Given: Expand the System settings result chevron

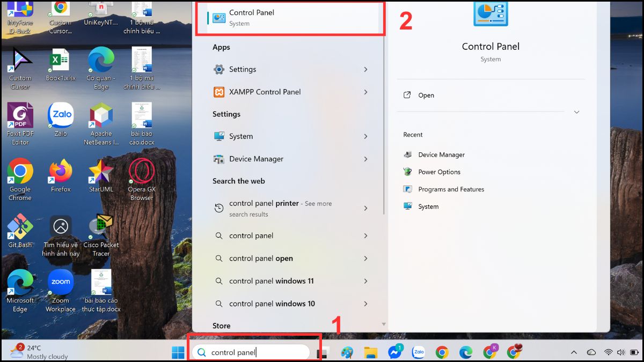Looking at the screenshot, I should (x=365, y=136).
